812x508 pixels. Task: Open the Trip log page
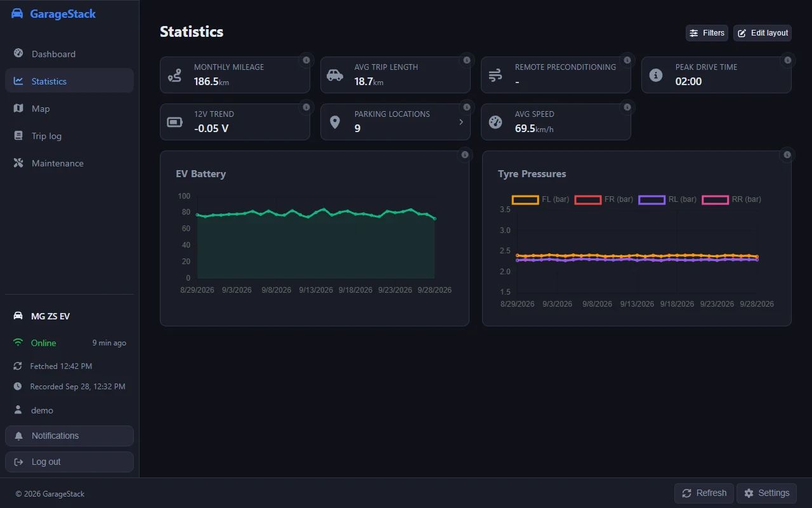[x=69, y=136]
